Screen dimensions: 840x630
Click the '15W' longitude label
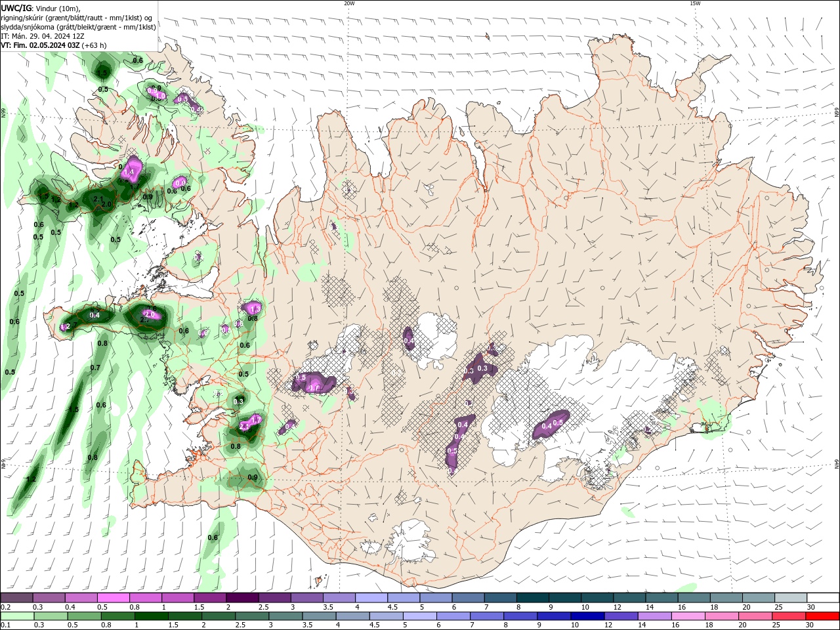(695, 3)
